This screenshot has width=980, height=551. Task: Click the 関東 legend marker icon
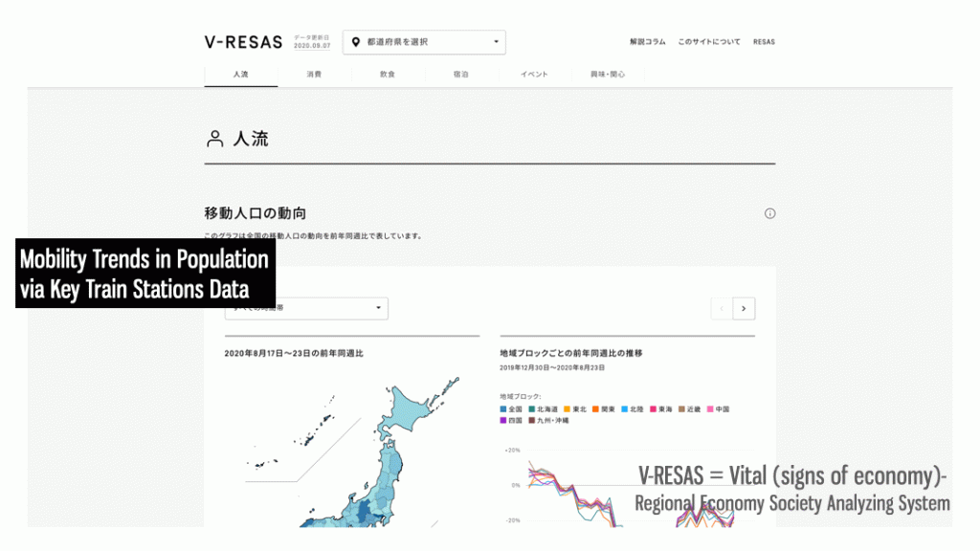coord(594,408)
